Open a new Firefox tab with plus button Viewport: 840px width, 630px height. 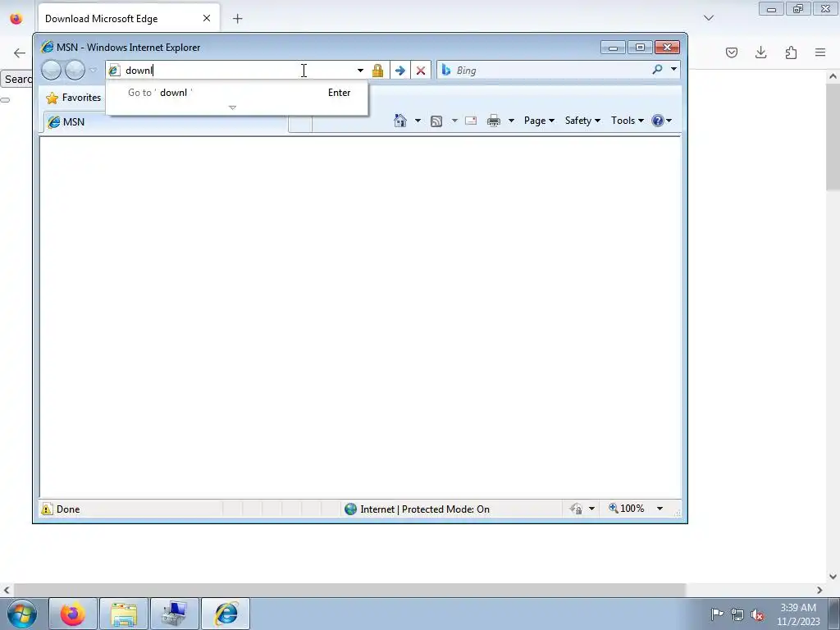[237, 19]
